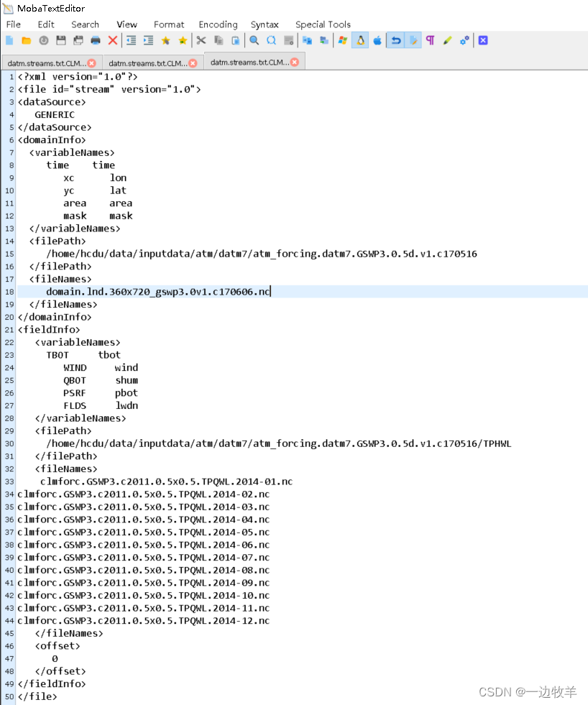The height and width of the screenshot is (705, 588).
Task: Place the cursor in the filename on line 18
Action: pos(158,291)
